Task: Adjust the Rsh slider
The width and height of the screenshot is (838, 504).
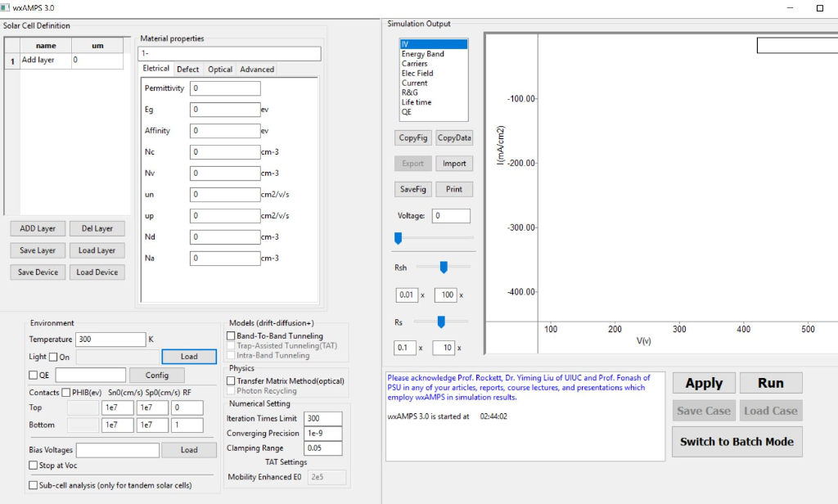Action: click(443, 267)
